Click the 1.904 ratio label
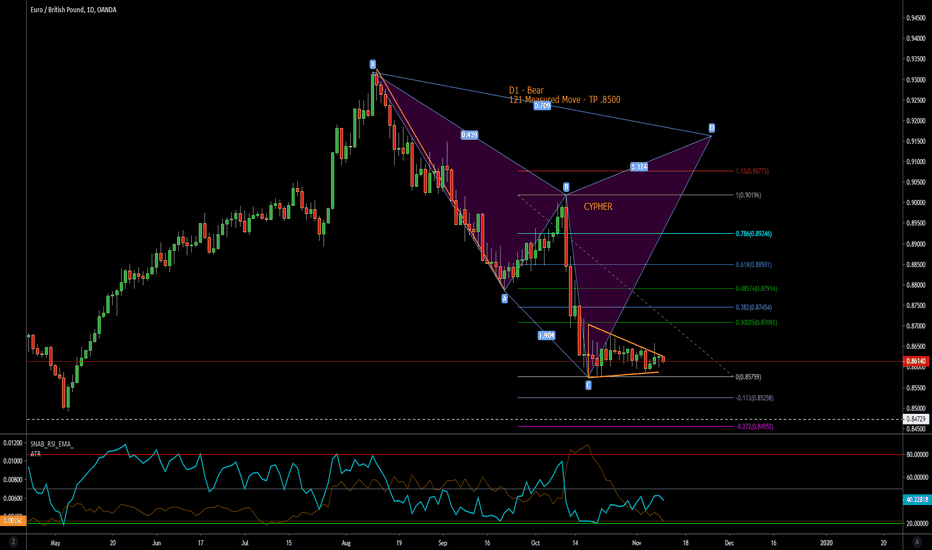The width and height of the screenshot is (932, 550). click(547, 335)
